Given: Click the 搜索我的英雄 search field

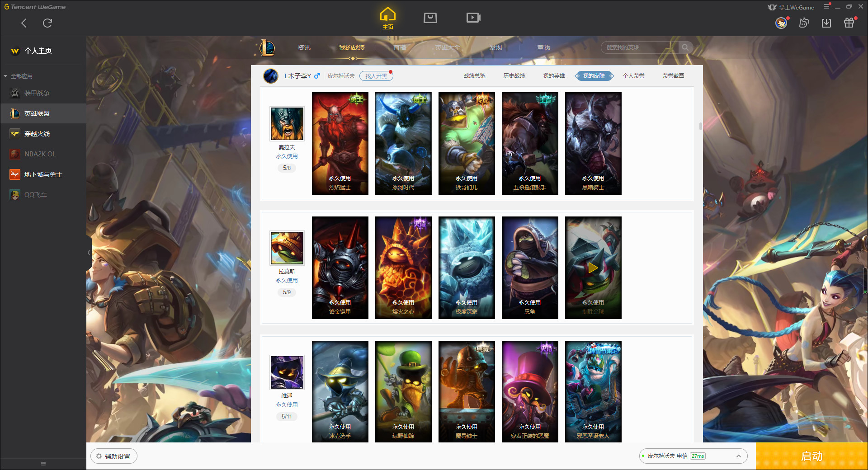Looking at the screenshot, I should [640, 47].
